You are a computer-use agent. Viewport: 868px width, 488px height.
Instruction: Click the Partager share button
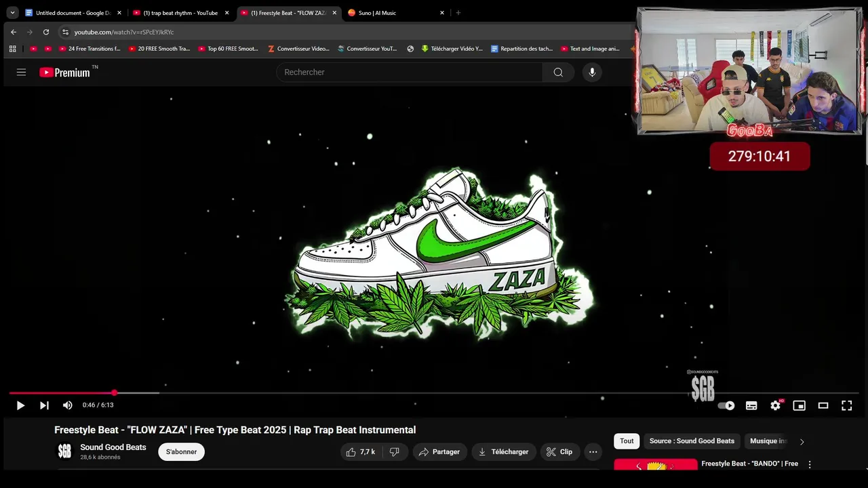[439, 452]
